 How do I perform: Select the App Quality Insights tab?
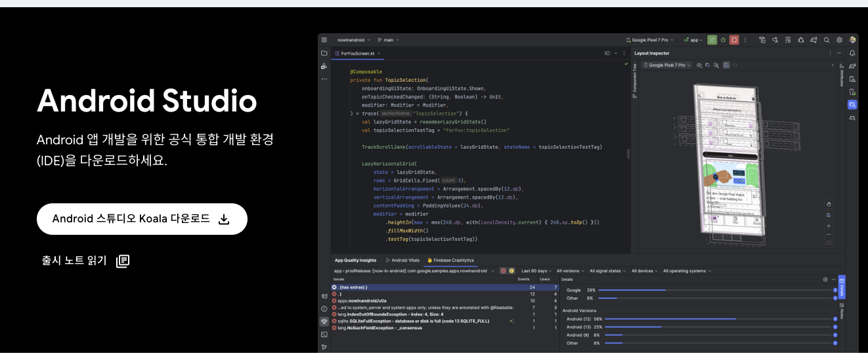[355, 260]
